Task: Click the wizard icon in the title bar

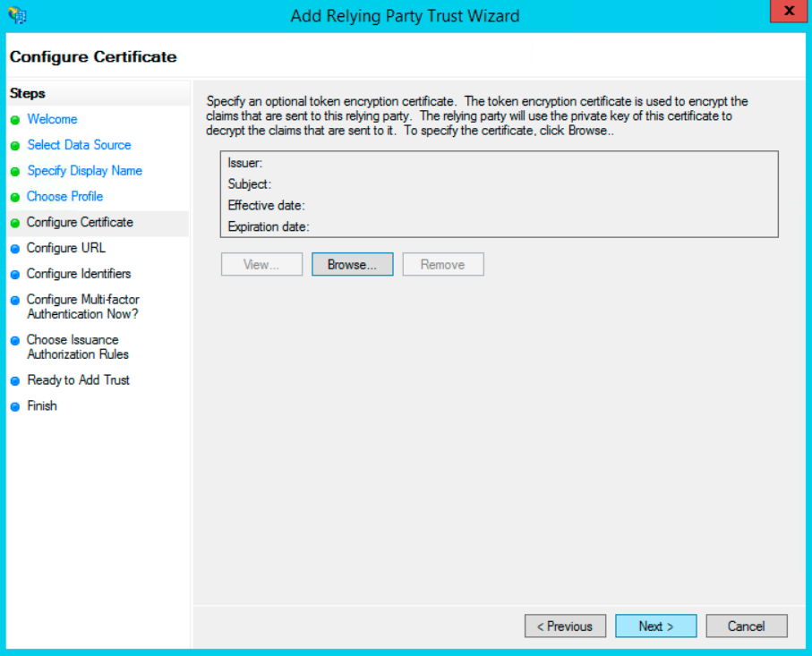Action: pos(16,15)
